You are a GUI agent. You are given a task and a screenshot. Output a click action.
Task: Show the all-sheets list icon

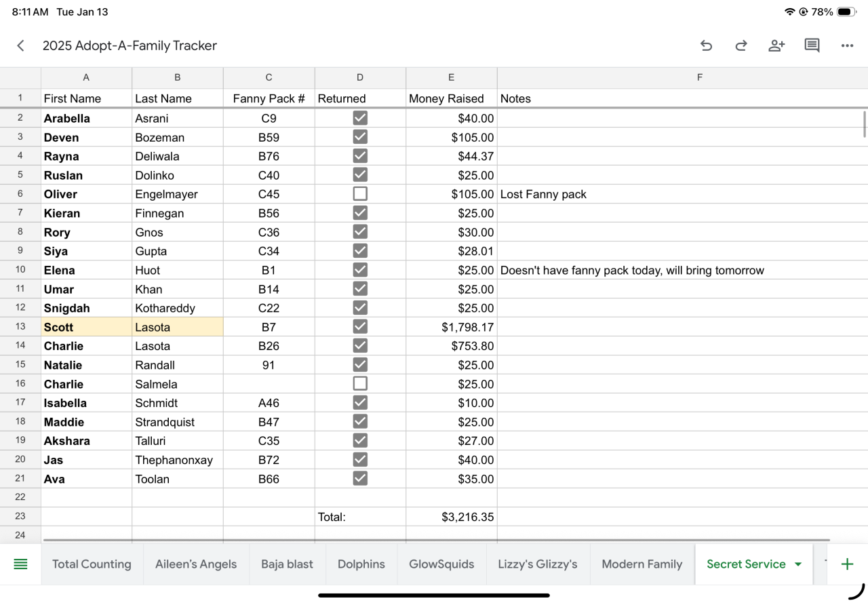(x=20, y=564)
